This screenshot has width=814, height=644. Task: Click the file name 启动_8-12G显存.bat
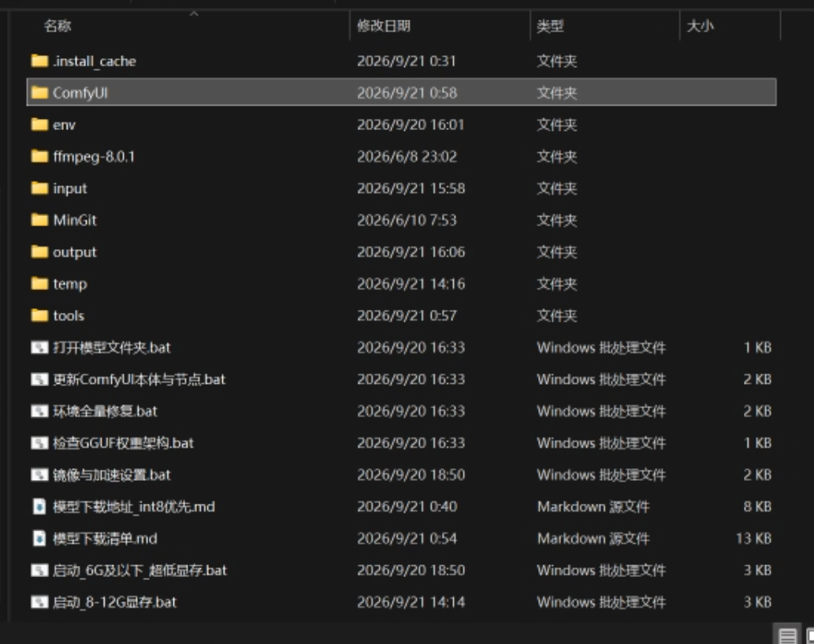(115, 602)
